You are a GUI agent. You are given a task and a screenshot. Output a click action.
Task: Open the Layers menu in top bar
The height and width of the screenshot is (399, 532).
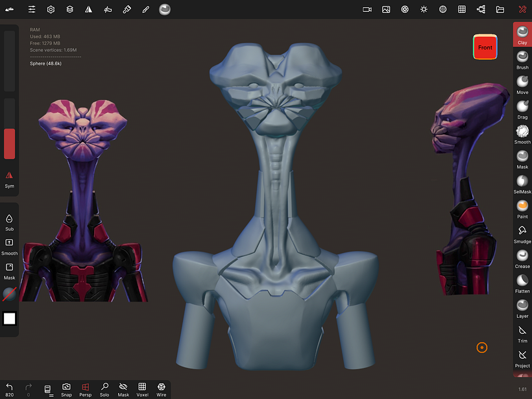point(69,10)
